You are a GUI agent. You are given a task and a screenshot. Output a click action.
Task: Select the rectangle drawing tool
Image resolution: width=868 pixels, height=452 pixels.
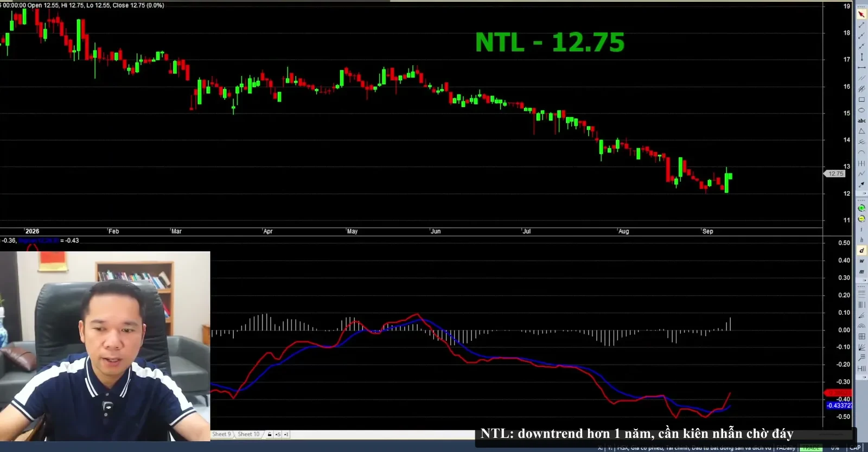click(861, 100)
